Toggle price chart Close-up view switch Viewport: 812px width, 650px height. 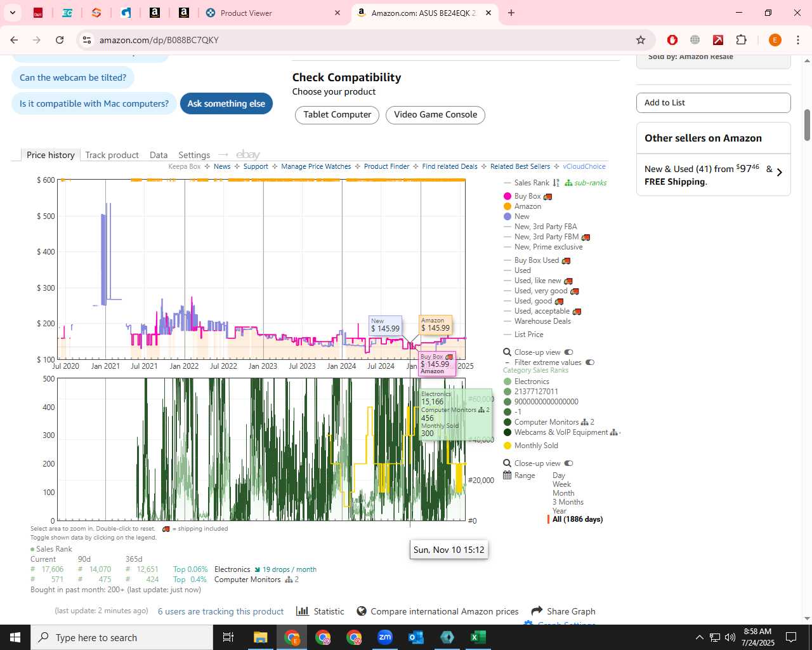(569, 352)
